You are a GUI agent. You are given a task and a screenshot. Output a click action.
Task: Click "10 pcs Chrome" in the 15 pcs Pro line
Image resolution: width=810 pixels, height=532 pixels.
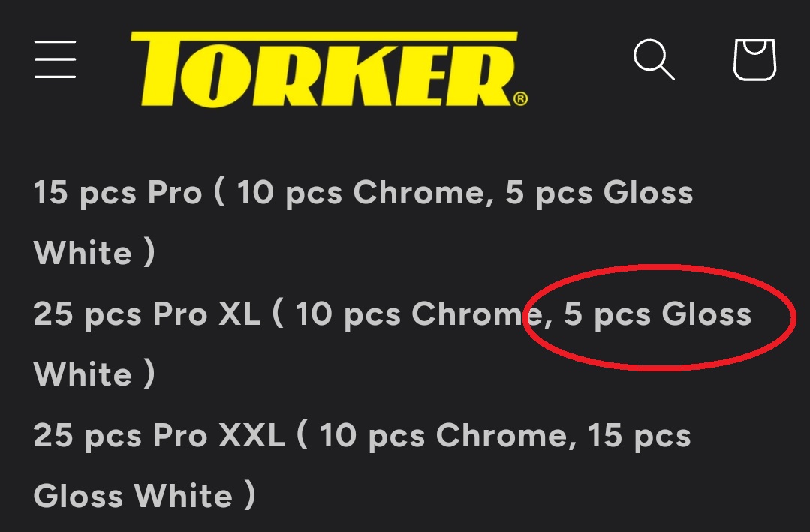(x=358, y=194)
